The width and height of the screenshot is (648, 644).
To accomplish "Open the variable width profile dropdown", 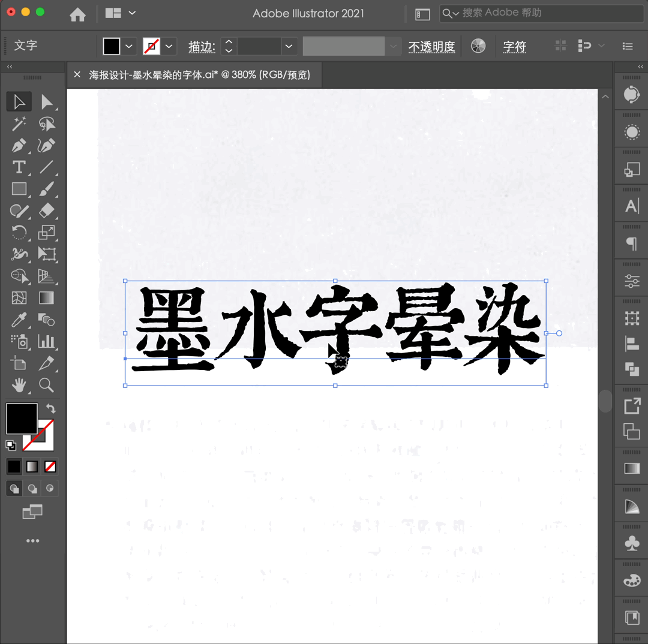I will [393, 46].
